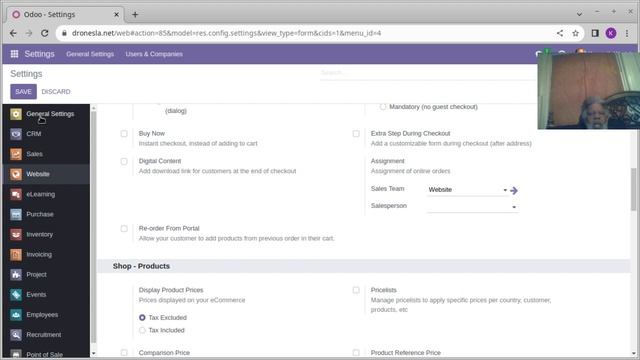Enable the Digital Content checkbox

click(124, 161)
